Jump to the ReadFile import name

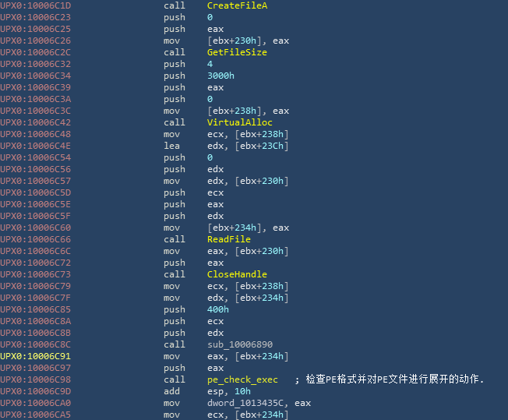[228, 239]
